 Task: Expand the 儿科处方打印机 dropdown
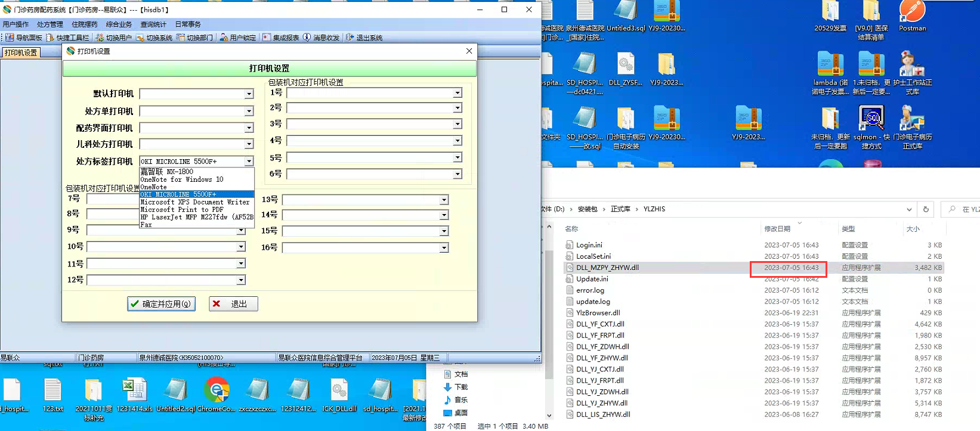[x=249, y=144]
